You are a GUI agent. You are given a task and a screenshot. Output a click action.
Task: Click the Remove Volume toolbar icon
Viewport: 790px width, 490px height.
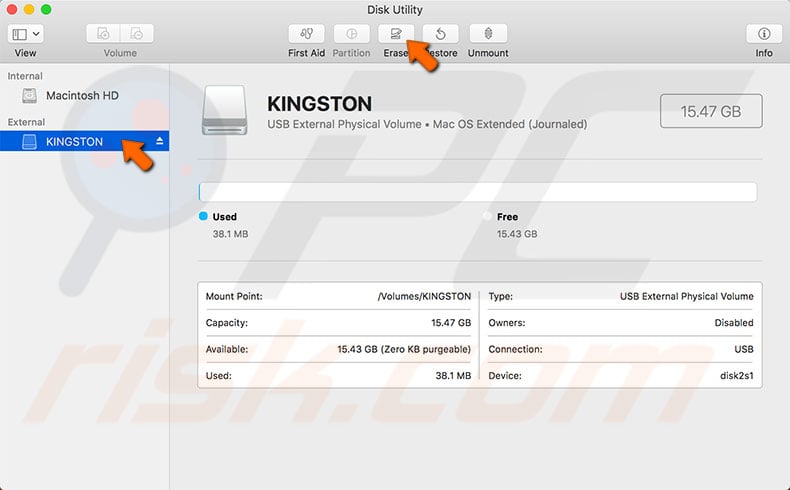137,34
